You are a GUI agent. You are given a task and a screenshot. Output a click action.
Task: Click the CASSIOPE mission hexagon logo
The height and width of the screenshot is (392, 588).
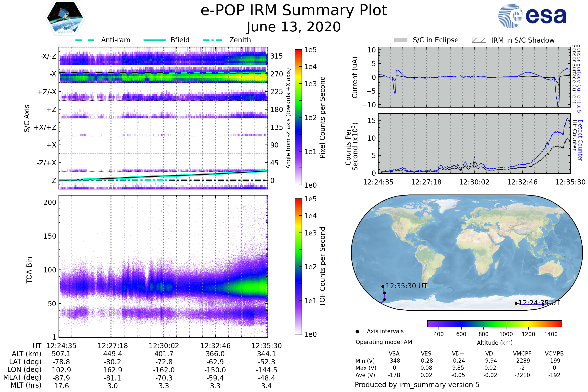click(65, 18)
